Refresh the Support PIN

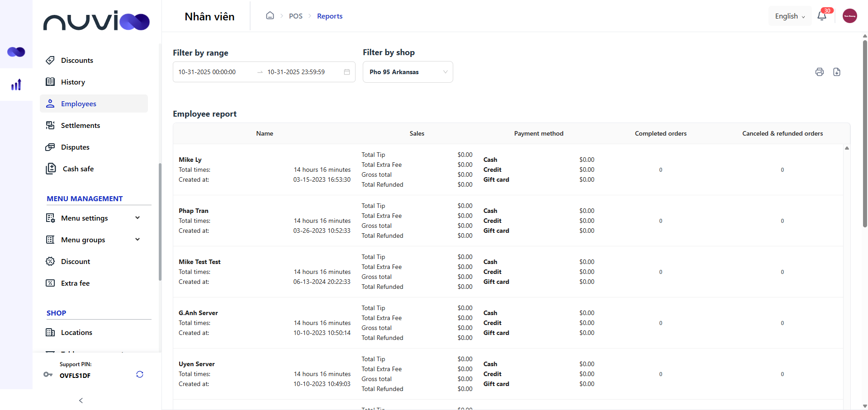pyautogui.click(x=139, y=374)
